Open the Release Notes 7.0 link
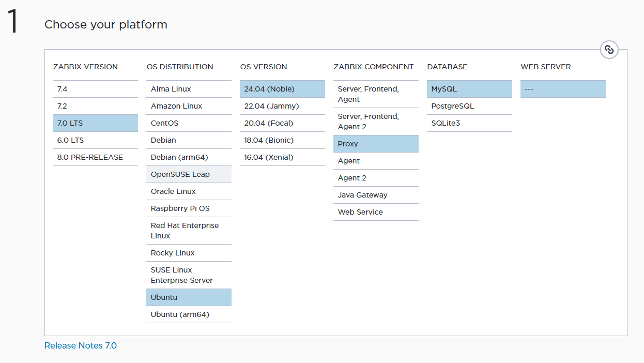Viewport: 644px width, 363px height. 81,345
